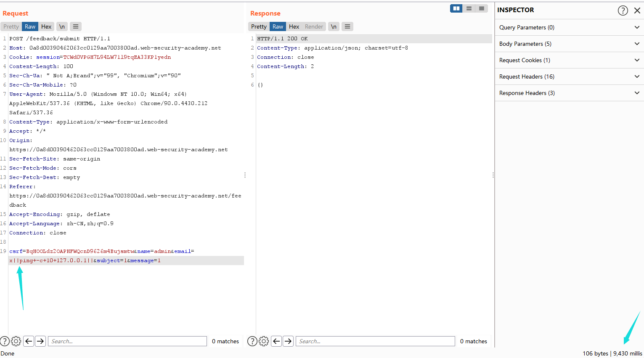The image size is (644, 358).
Task: Click the ping payload line in request body
Action: tap(85, 261)
